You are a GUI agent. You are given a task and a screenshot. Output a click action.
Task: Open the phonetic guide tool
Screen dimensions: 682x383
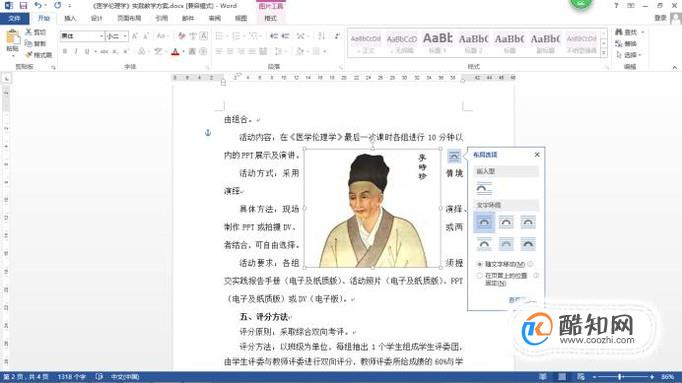tap(192, 36)
